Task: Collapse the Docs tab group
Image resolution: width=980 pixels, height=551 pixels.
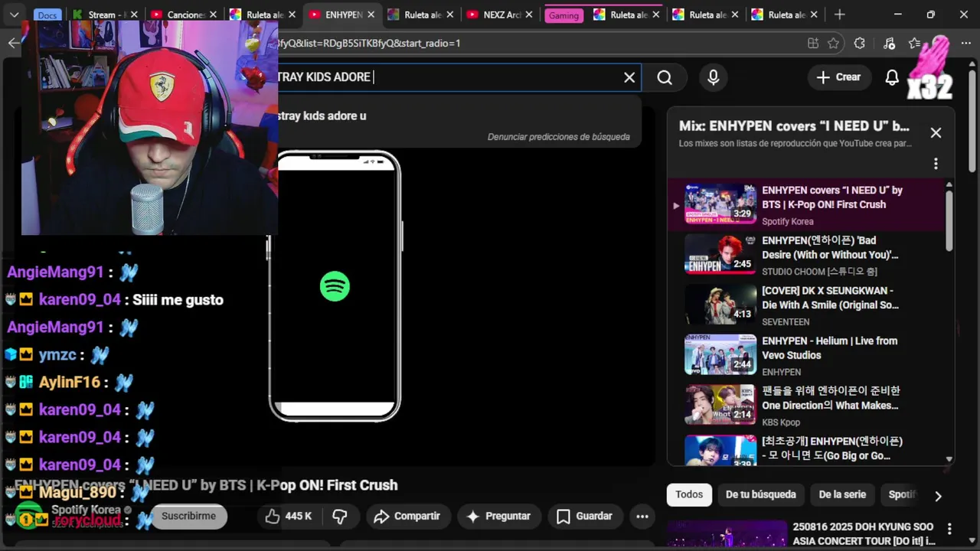Action: pyautogui.click(x=47, y=15)
